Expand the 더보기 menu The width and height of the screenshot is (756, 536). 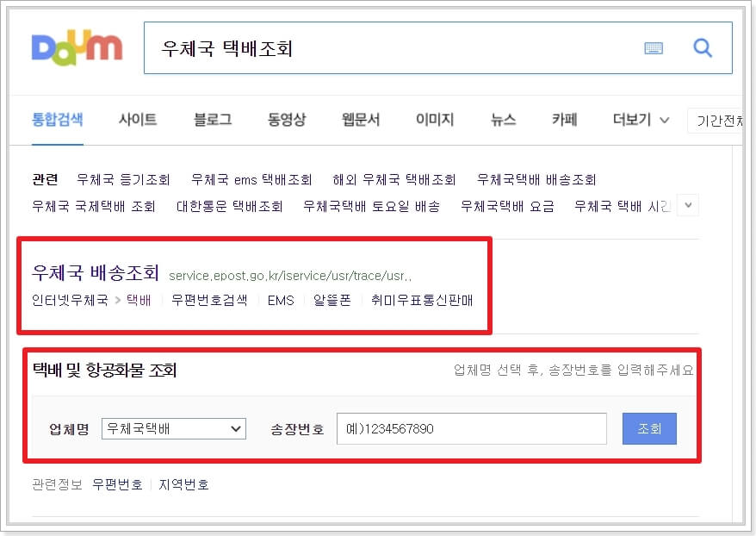point(635,121)
